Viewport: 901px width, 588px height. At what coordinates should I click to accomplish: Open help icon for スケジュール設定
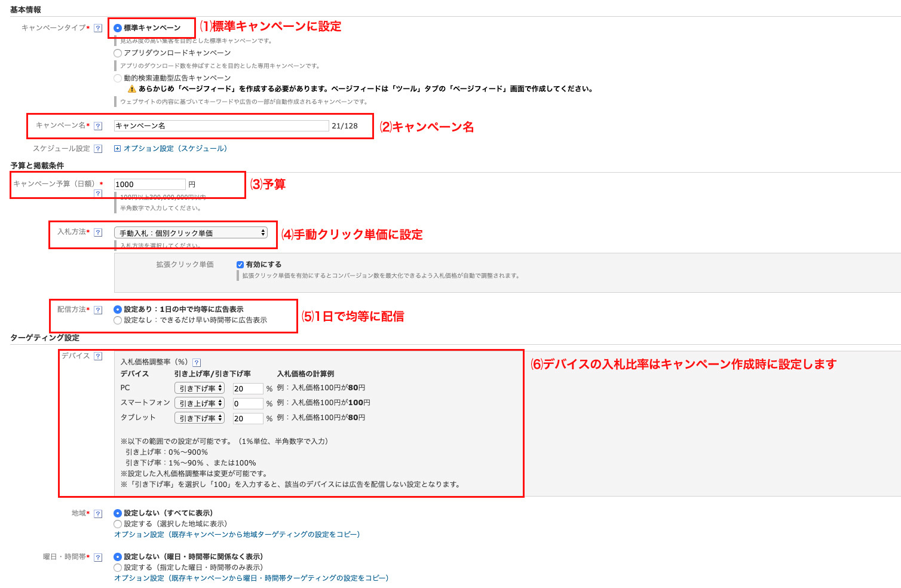click(98, 149)
